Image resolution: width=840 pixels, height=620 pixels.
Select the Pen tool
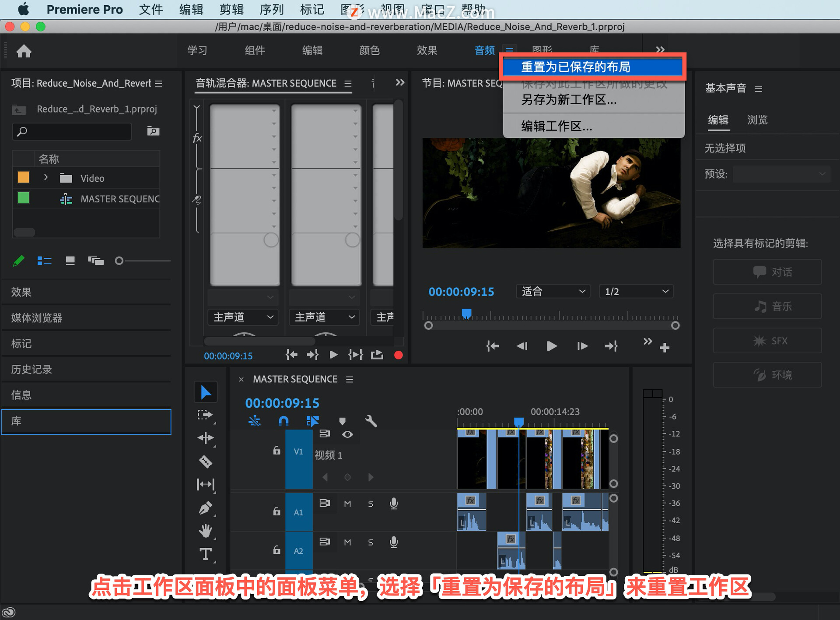tap(206, 508)
